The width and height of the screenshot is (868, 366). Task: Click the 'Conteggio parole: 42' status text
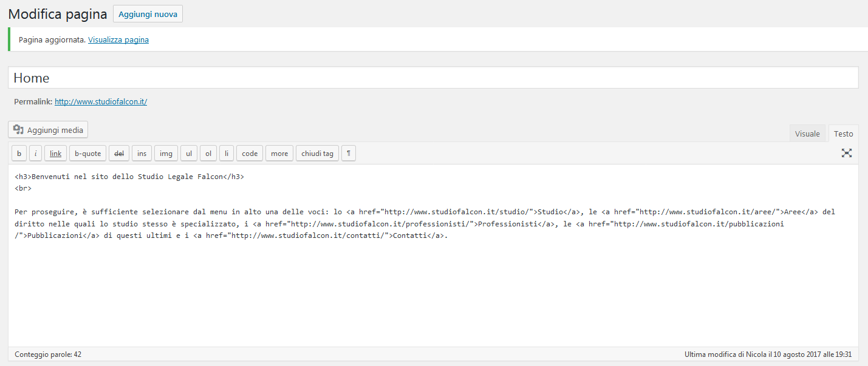48,354
